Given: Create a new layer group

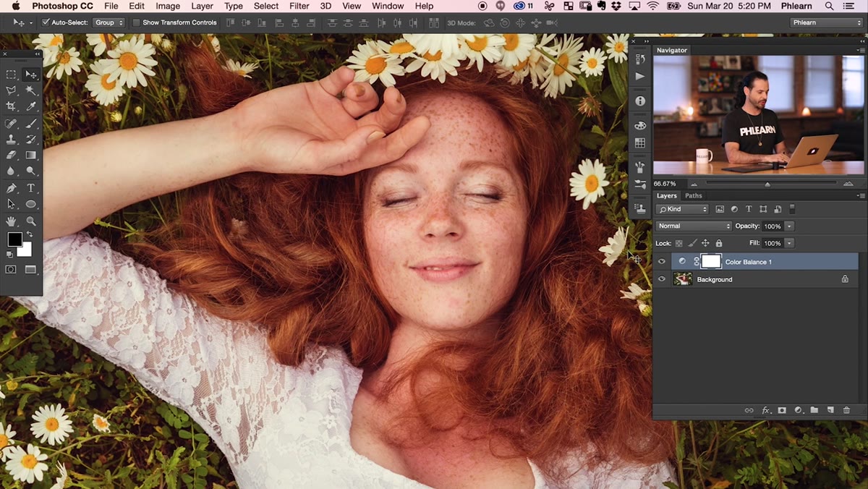Looking at the screenshot, I should 814,410.
